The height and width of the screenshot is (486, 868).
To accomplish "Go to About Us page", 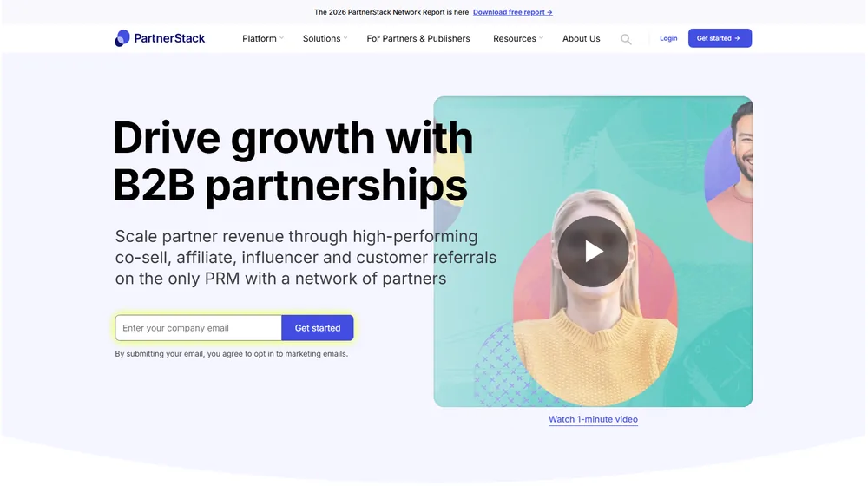I will coord(582,38).
